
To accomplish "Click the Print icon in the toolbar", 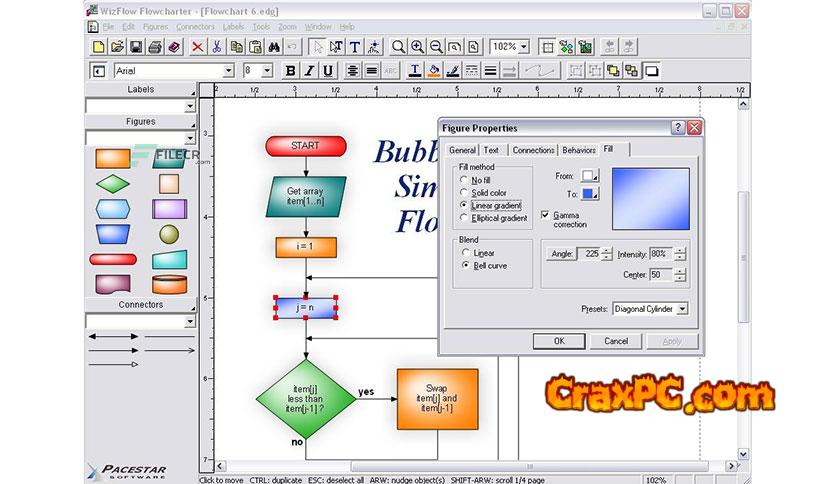I will 155,47.
